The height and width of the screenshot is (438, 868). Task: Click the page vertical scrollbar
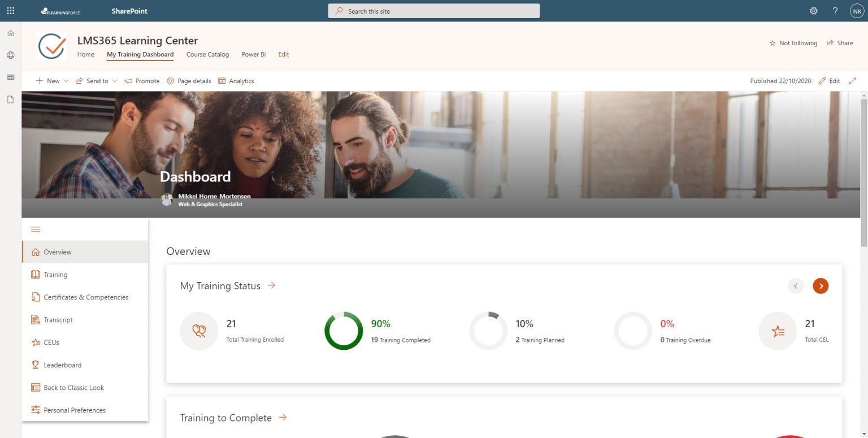[x=863, y=172]
